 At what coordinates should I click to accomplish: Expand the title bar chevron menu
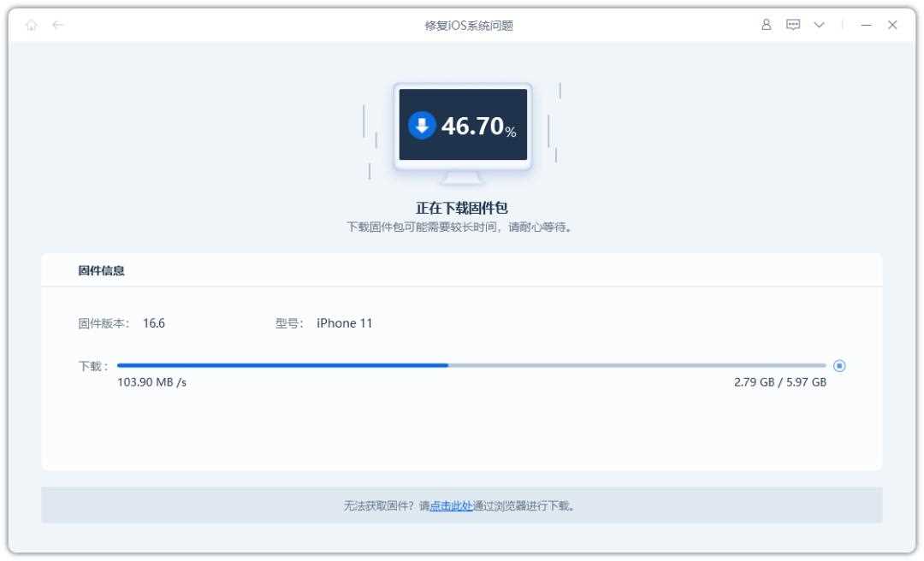(x=818, y=26)
